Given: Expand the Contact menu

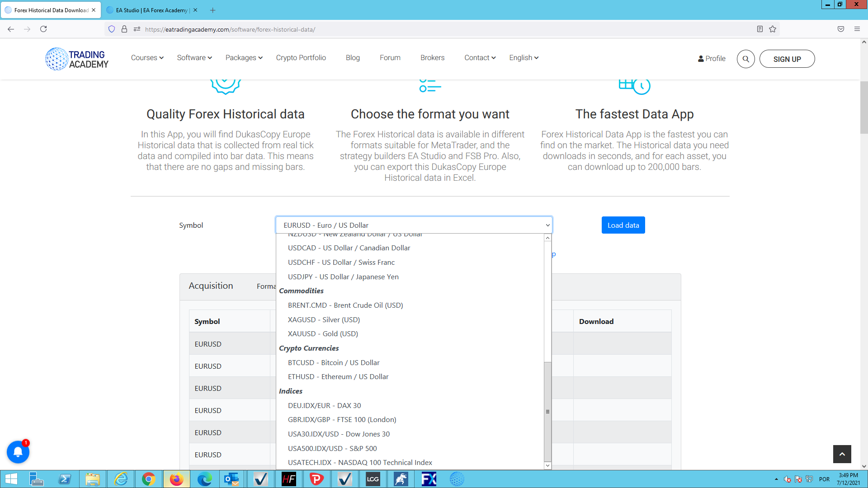Looking at the screenshot, I should 480,58.
